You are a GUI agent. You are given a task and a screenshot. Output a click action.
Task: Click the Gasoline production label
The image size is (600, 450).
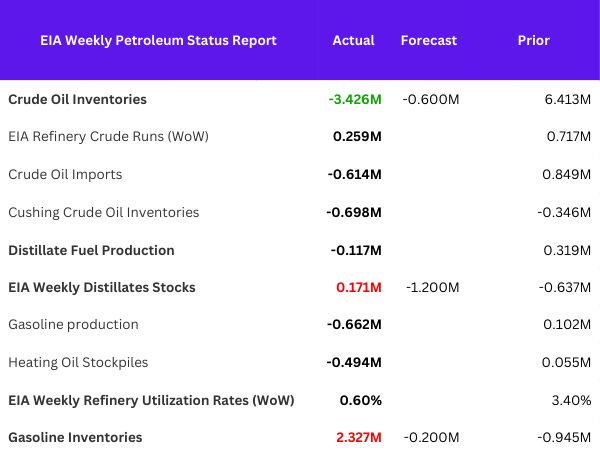tap(73, 324)
